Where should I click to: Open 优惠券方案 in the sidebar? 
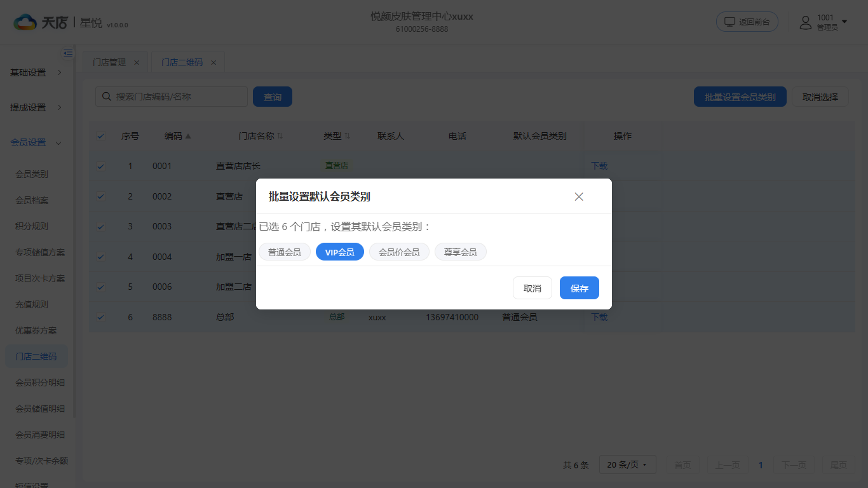point(36,330)
